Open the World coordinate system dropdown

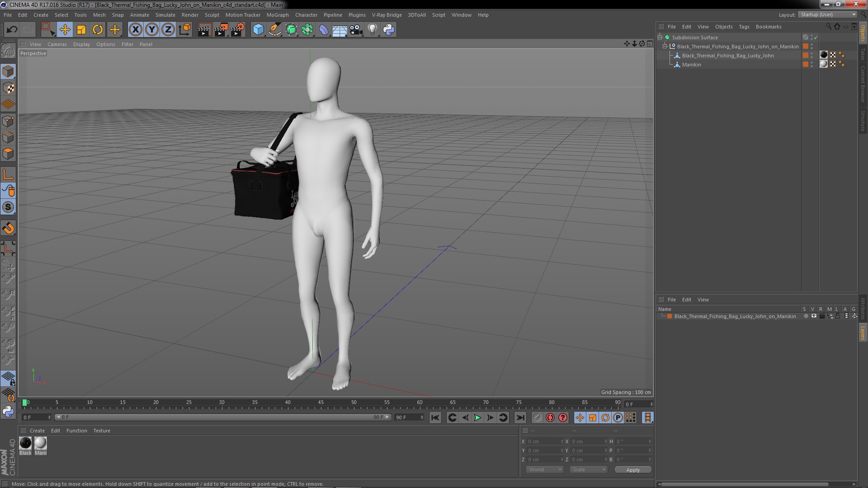point(544,469)
